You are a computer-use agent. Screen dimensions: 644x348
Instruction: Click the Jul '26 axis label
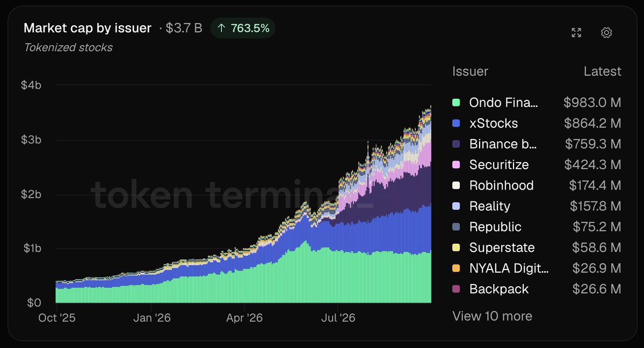338,317
